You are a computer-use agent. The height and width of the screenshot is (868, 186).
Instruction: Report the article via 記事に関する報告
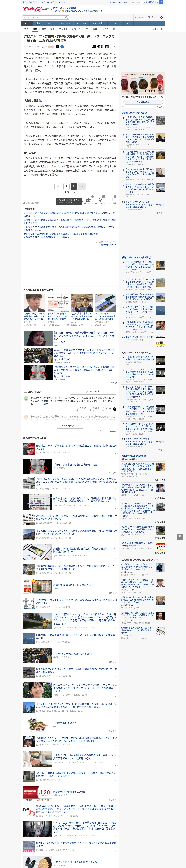pyautogui.click(x=32, y=203)
